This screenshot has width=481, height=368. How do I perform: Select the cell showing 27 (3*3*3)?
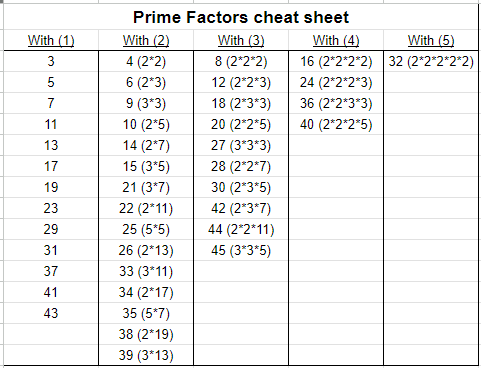(241, 145)
